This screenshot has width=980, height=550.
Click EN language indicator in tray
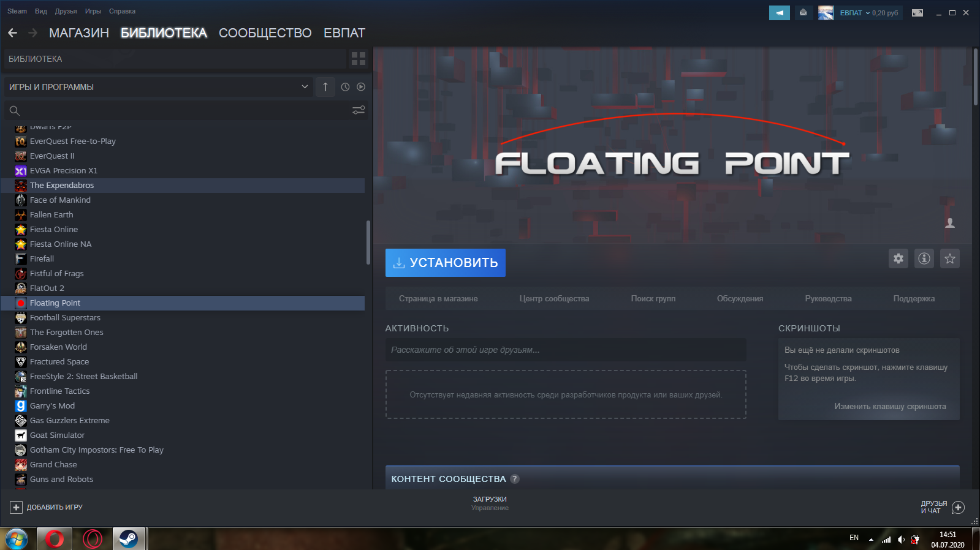coord(854,538)
